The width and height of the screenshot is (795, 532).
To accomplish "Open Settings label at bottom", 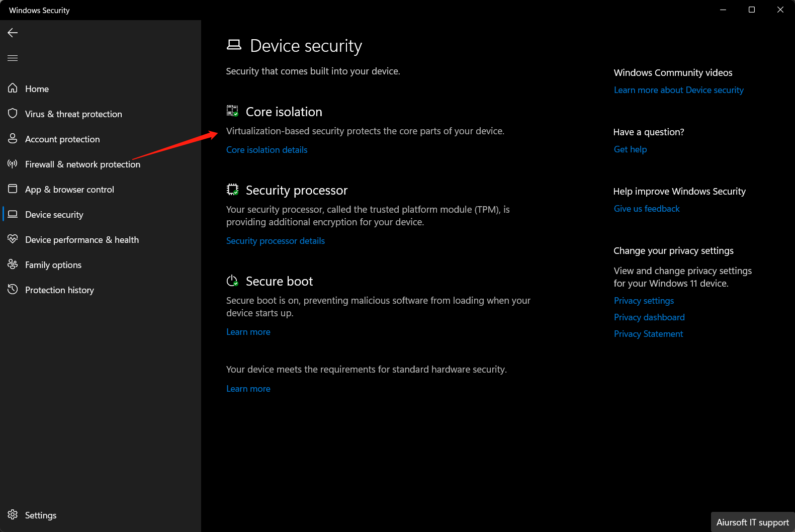I will pyautogui.click(x=41, y=515).
